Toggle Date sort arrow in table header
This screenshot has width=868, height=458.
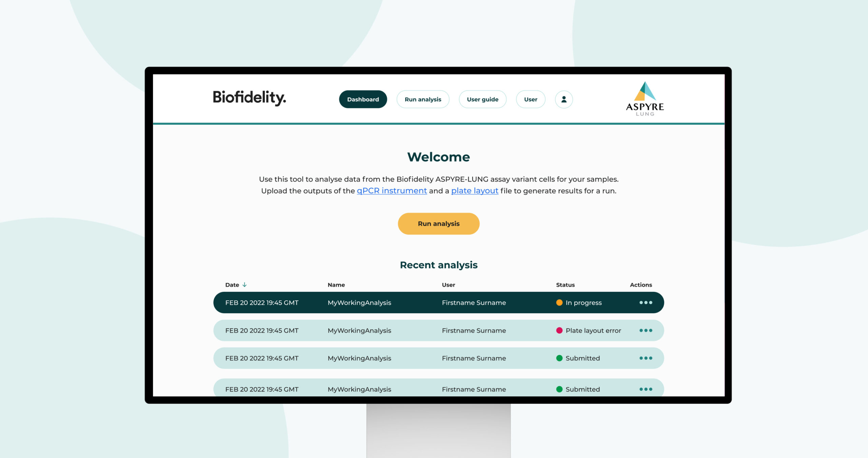click(244, 285)
